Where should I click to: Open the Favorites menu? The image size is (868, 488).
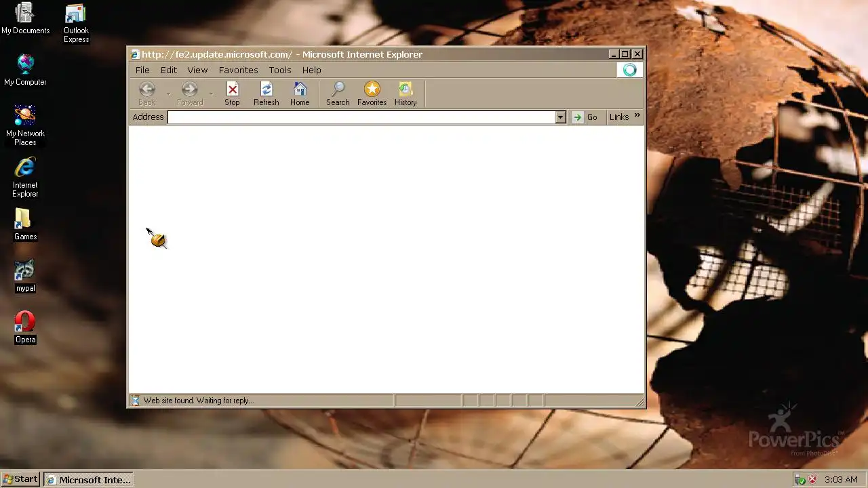point(238,70)
